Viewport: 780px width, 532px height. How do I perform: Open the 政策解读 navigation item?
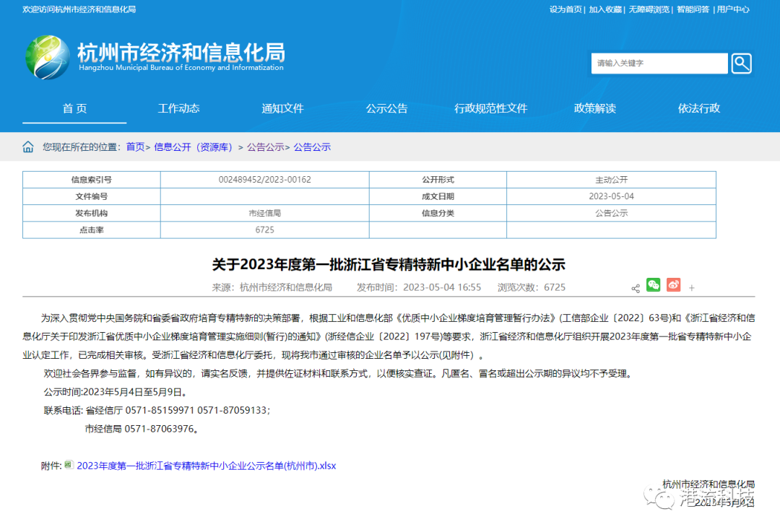(x=594, y=108)
